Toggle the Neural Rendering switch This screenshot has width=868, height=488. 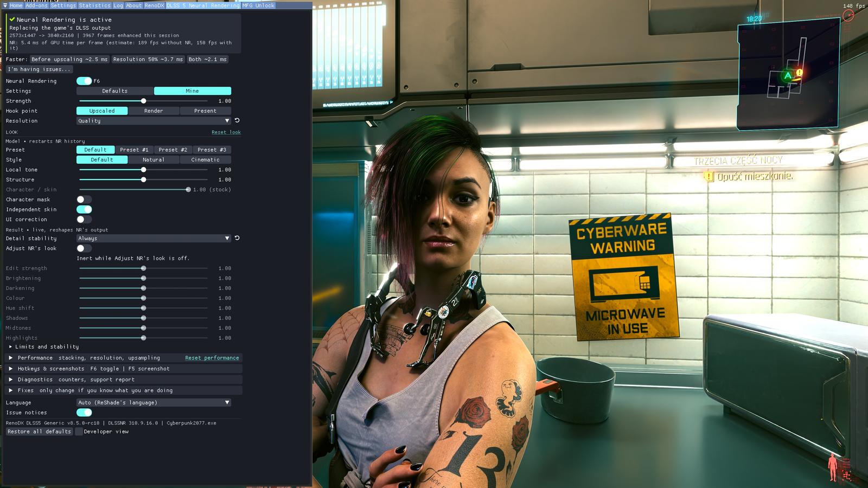click(84, 81)
